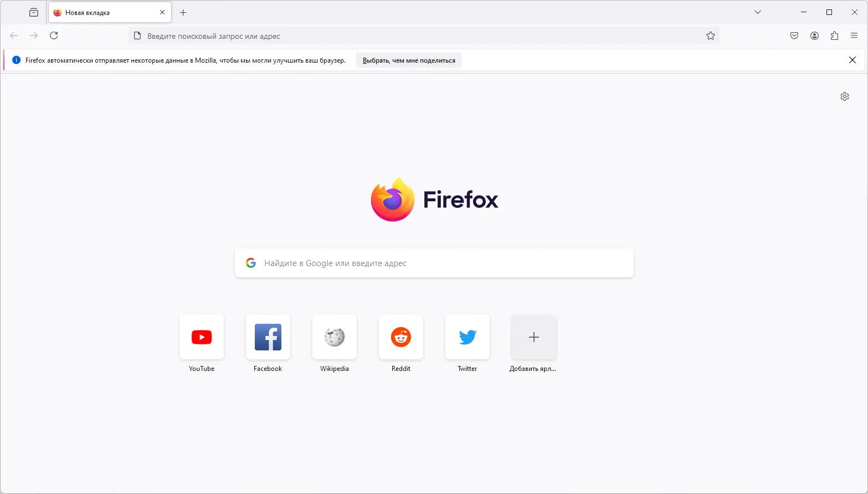Open the Twitter shortcut
Image resolution: width=868 pixels, height=494 pixels.
click(467, 337)
